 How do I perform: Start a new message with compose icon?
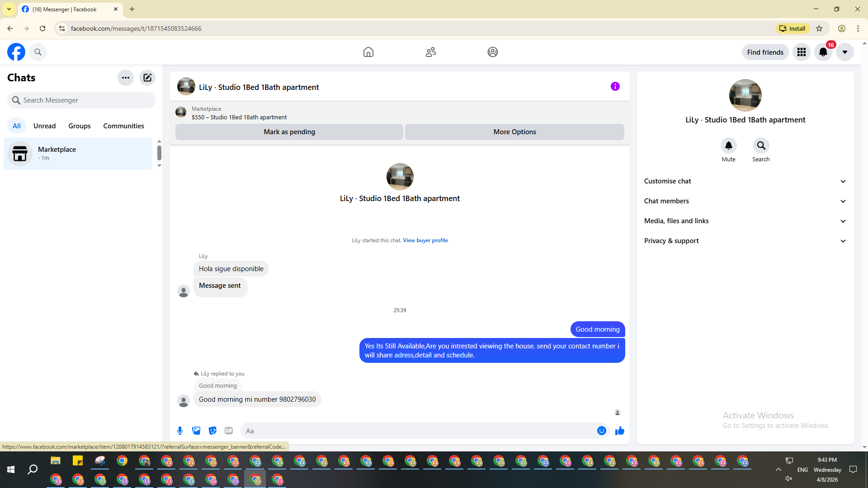[147, 78]
